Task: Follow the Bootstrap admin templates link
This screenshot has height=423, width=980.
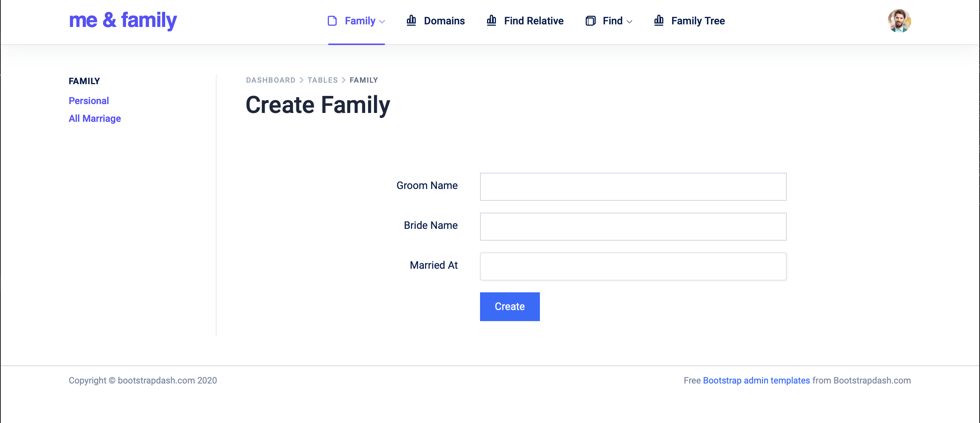Action: 756,381
